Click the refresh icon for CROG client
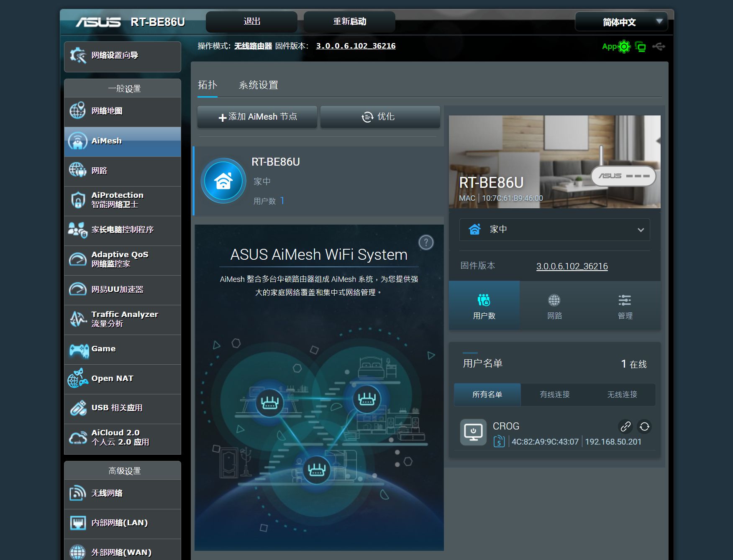Image resolution: width=733 pixels, height=560 pixels. (644, 427)
